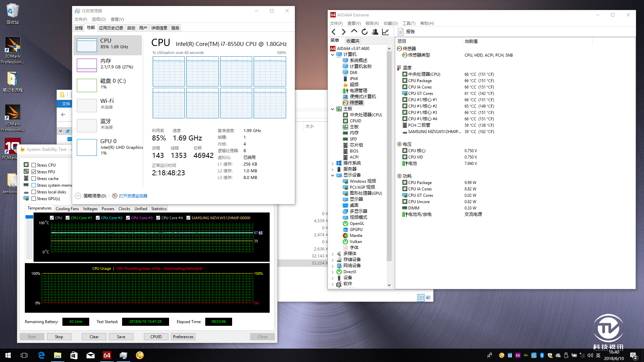Click Stop button in stability test
Screen dimensions: 644x362
pyautogui.click(x=59, y=337)
